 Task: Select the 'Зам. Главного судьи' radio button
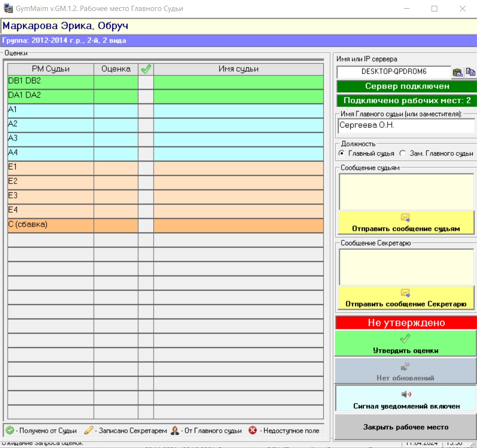click(403, 153)
